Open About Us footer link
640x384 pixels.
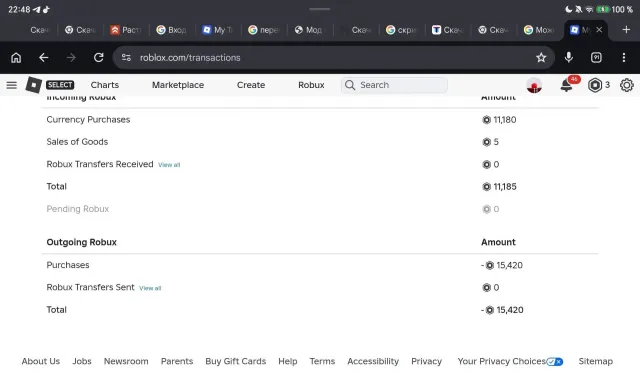coord(41,361)
